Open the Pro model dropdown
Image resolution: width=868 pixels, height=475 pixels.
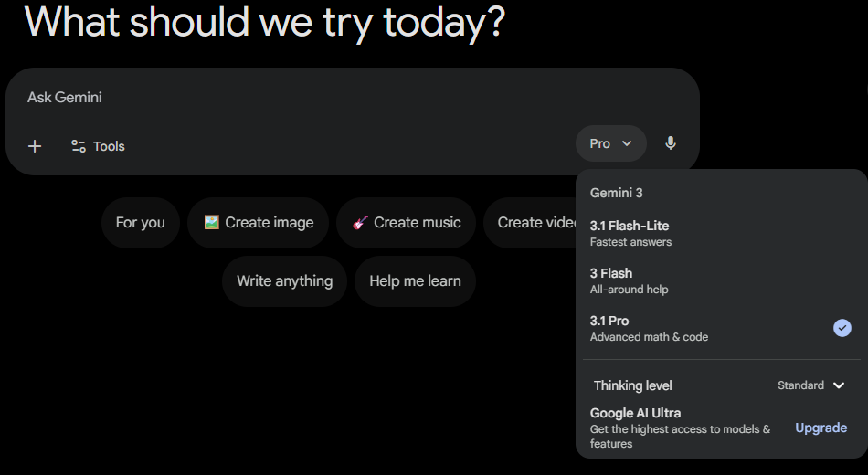click(610, 143)
